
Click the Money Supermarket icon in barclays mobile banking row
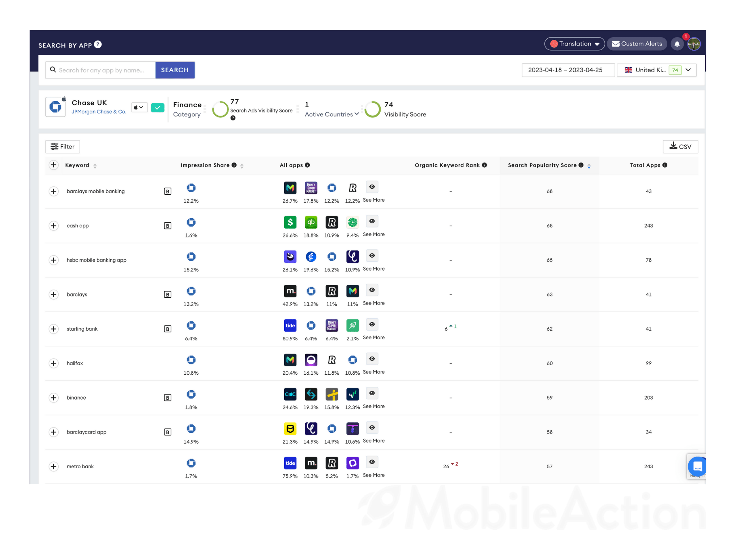coord(311,188)
